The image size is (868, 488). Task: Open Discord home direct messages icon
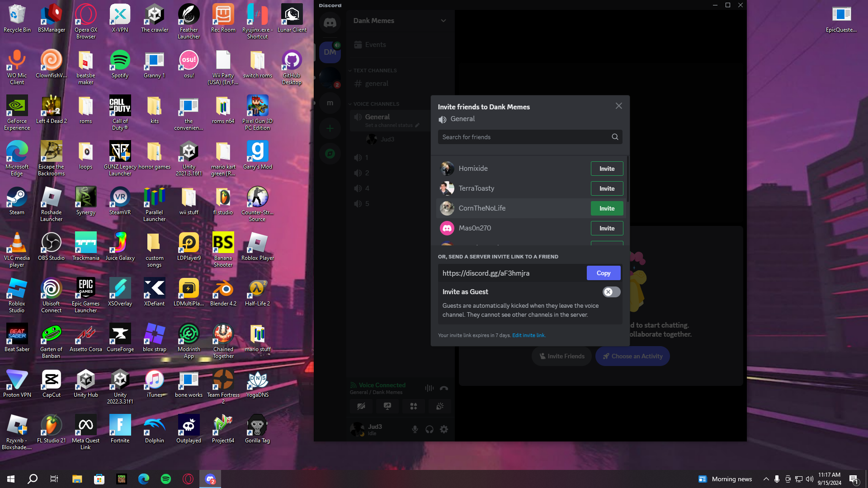pos(330,23)
